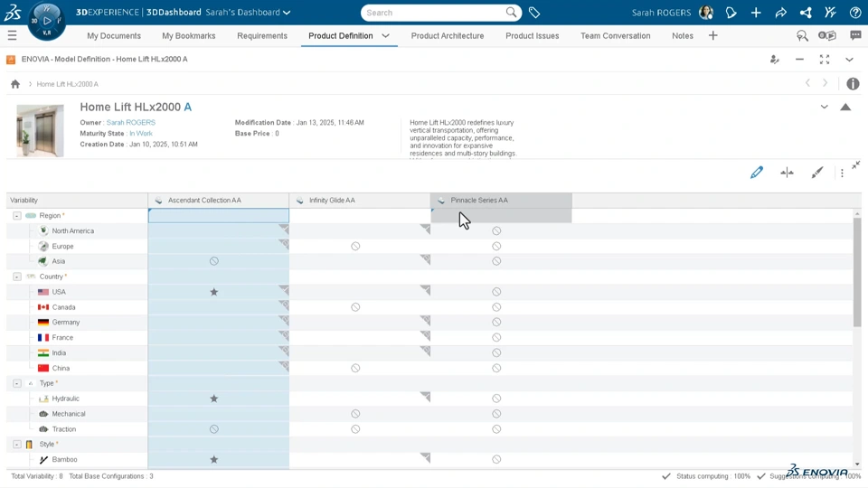Viewport: 868px width, 488px height.
Task: Add a new dashboard tab
Action: (713, 35)
